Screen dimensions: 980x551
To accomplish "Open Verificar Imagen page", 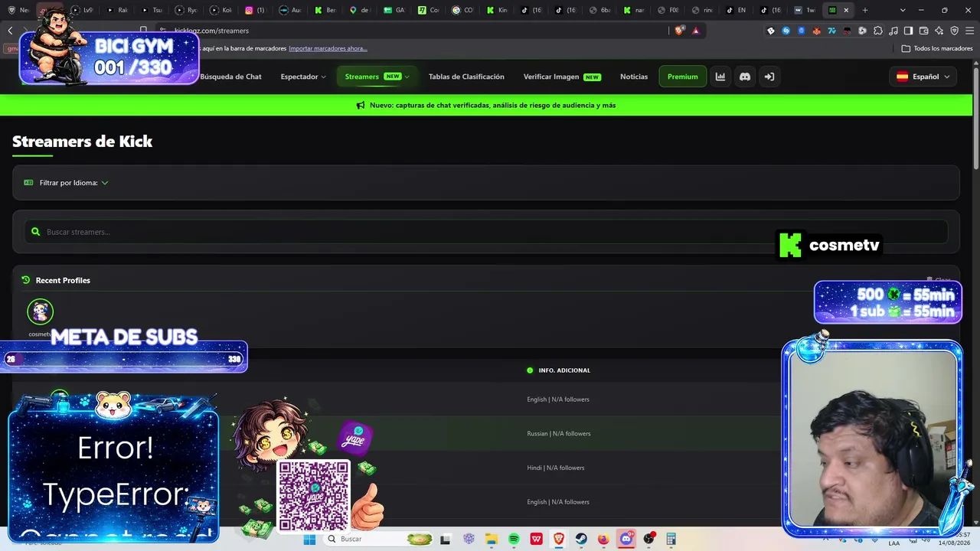I will click(562, 77).
